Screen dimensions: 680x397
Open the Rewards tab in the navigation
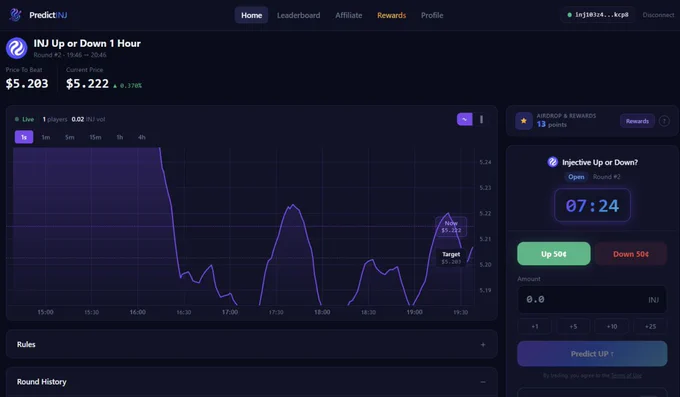[392, 15]
